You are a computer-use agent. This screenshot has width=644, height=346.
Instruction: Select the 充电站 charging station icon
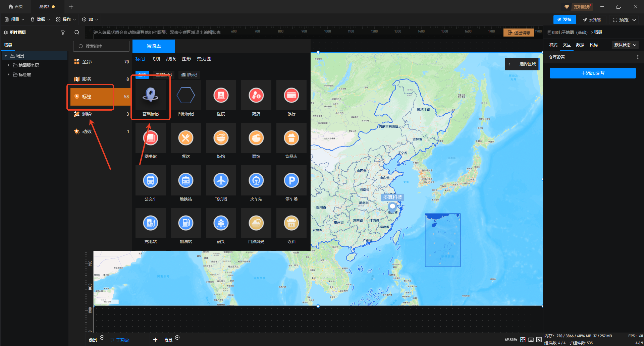[151, 223]
